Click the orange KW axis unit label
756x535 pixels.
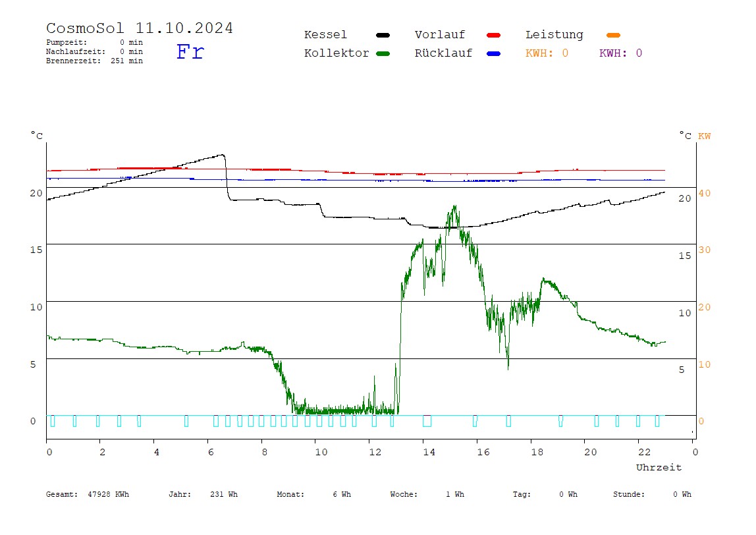coord(705,136)
